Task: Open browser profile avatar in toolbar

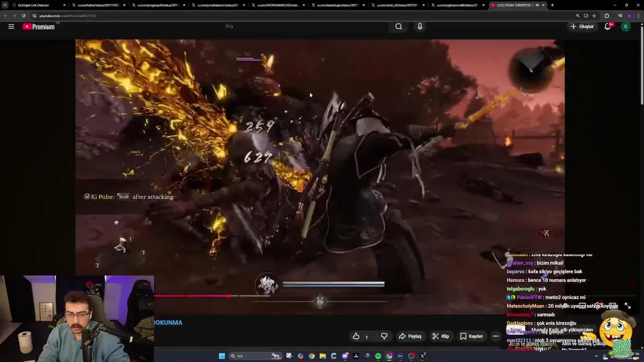Action: (629, 16)
